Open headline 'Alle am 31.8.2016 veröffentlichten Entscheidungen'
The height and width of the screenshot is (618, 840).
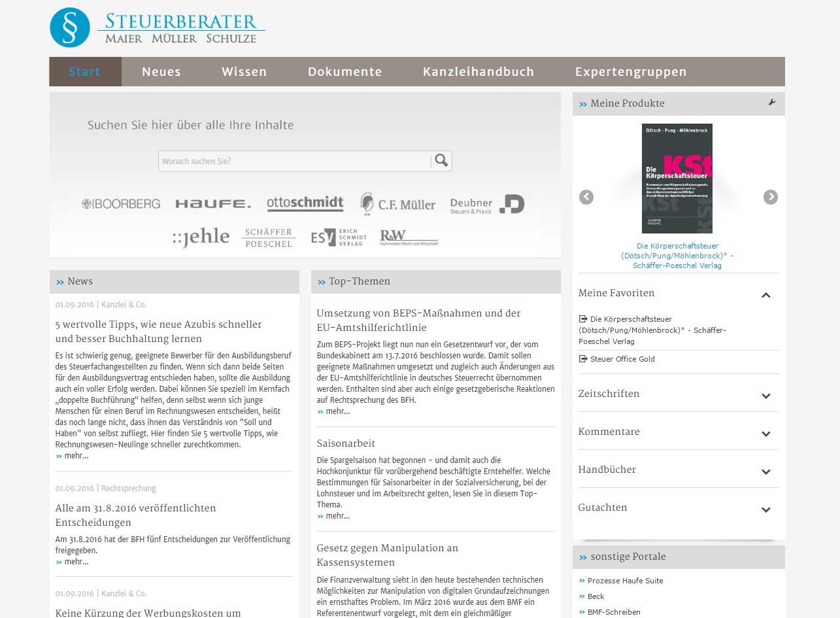[136, 515]
